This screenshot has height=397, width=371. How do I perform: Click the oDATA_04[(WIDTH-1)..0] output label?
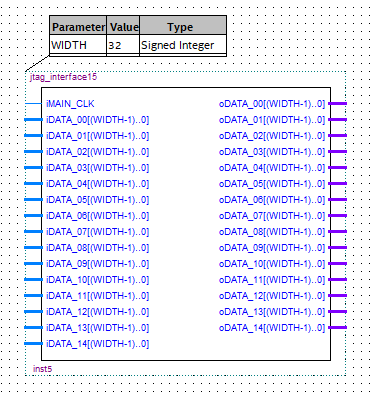[272, 168]
